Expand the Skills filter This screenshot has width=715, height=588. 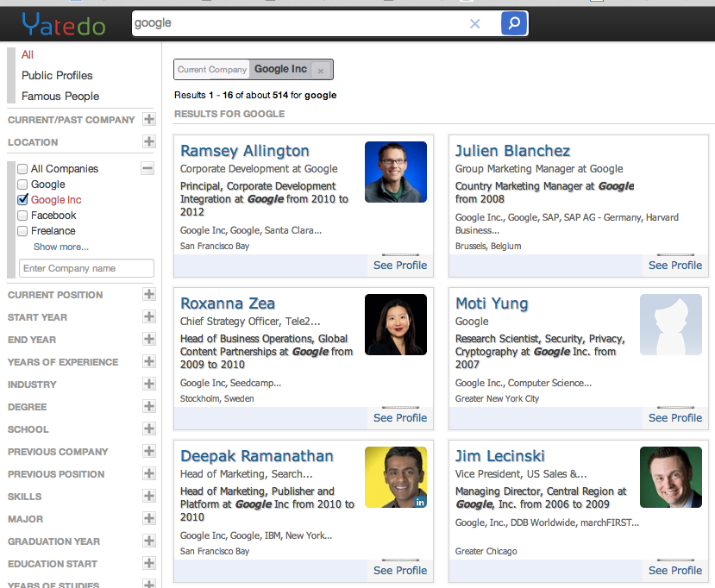[148, 496]
